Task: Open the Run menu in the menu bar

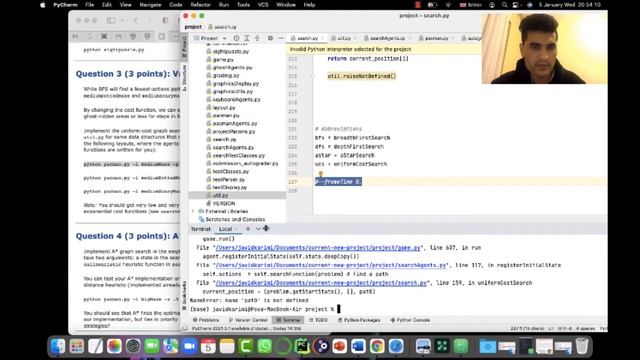Action: click(224, 5)
